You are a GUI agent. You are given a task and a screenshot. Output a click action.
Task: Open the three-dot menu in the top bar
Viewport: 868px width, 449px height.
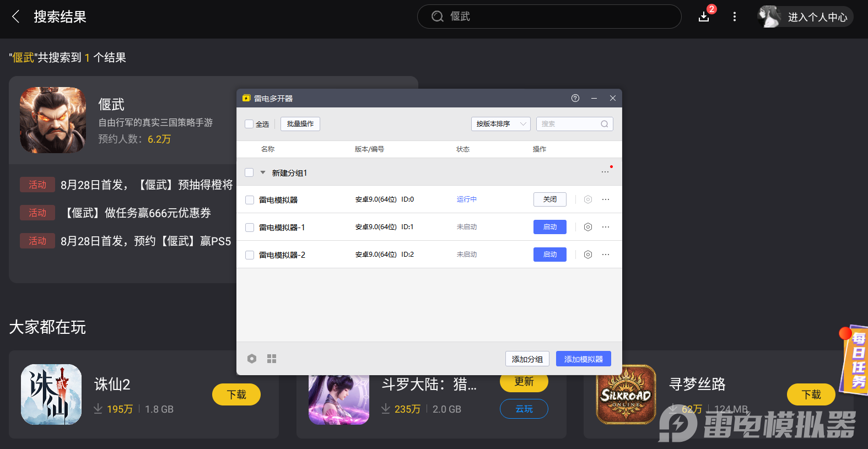(735, 17)
